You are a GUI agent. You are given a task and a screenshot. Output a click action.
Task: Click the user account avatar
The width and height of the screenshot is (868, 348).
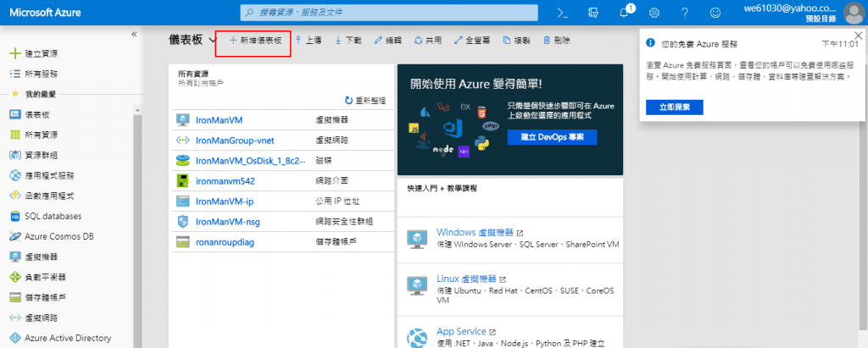[x=853, y=13]
